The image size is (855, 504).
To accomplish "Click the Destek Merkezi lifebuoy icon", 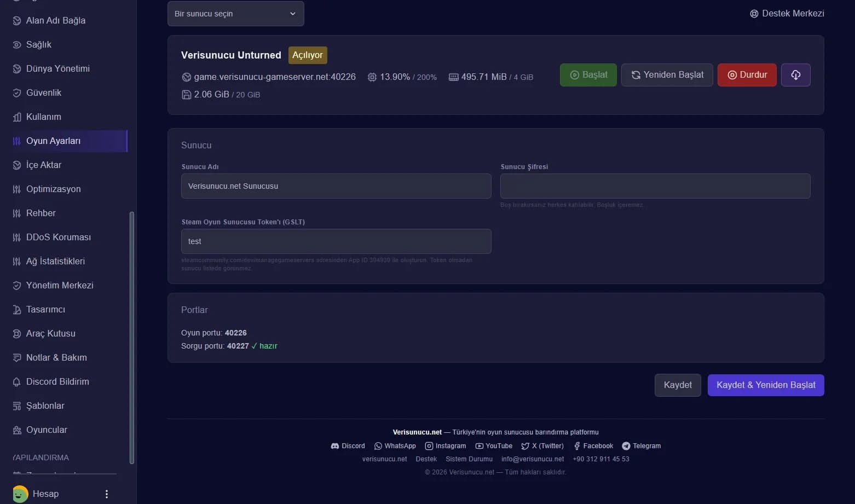I will (754, 14).
